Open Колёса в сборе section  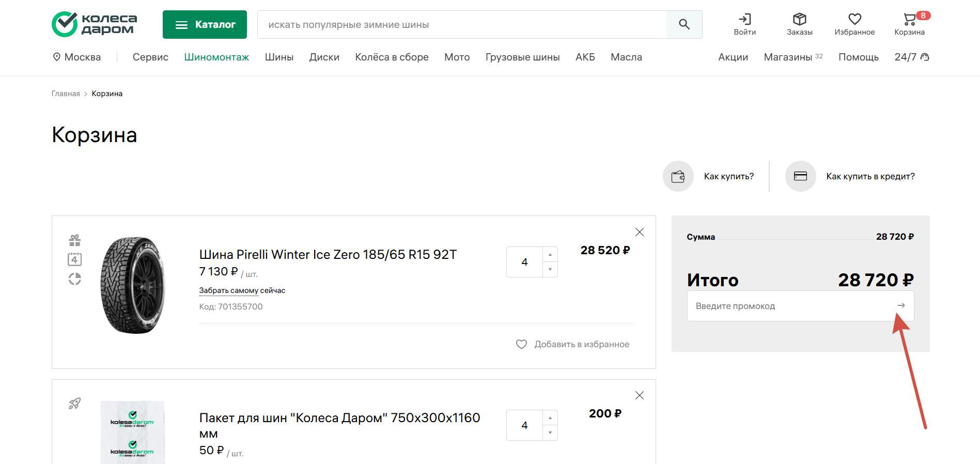(392, 57)
